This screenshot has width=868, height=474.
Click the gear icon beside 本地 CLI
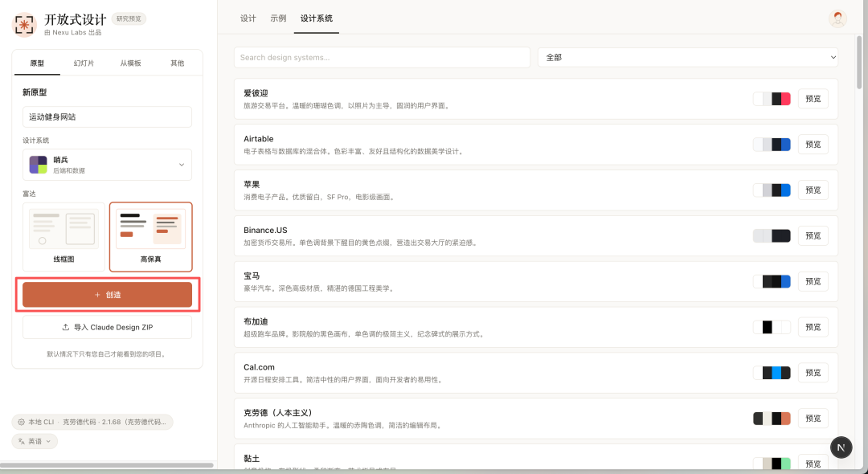[x=21, y=422]
